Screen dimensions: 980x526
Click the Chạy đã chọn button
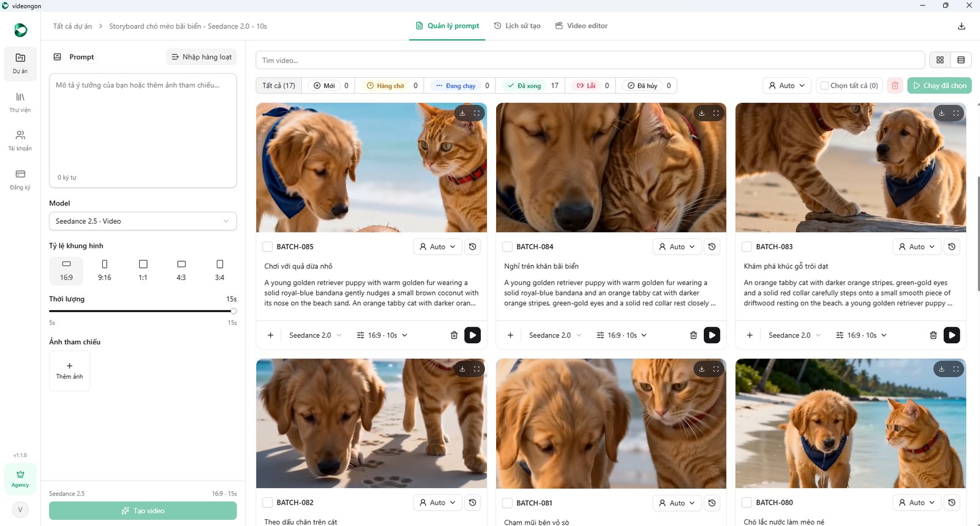940,86
